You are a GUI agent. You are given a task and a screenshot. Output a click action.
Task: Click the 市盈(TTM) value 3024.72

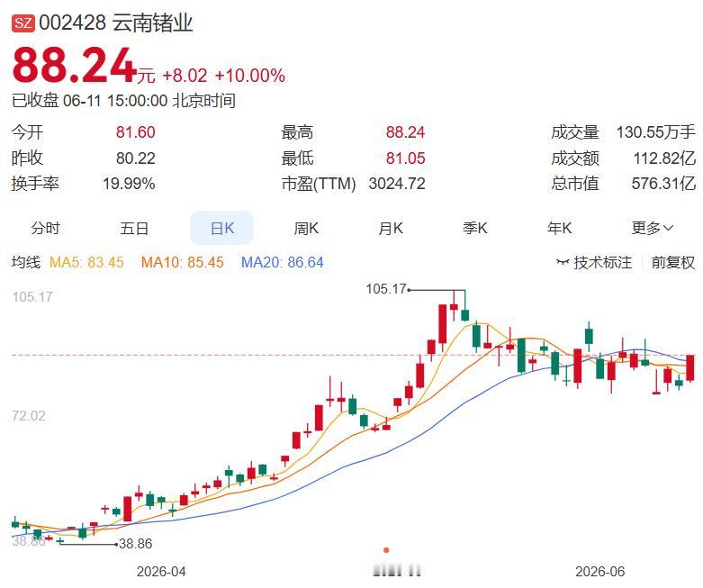[x=397, y=184]
